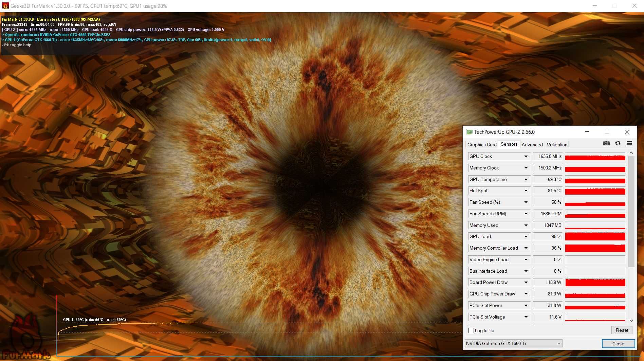
Task: Click the Board Power Draw history graph
Action: click(x=595, y=282)
